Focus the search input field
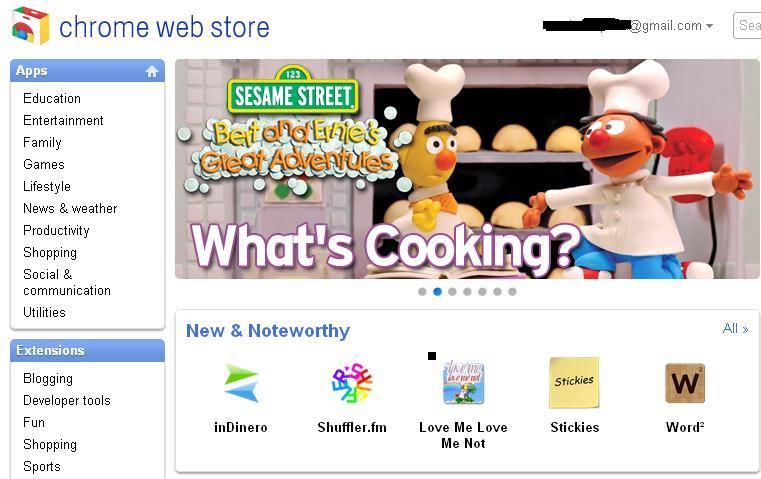The image size is (761, 479). 747,25
